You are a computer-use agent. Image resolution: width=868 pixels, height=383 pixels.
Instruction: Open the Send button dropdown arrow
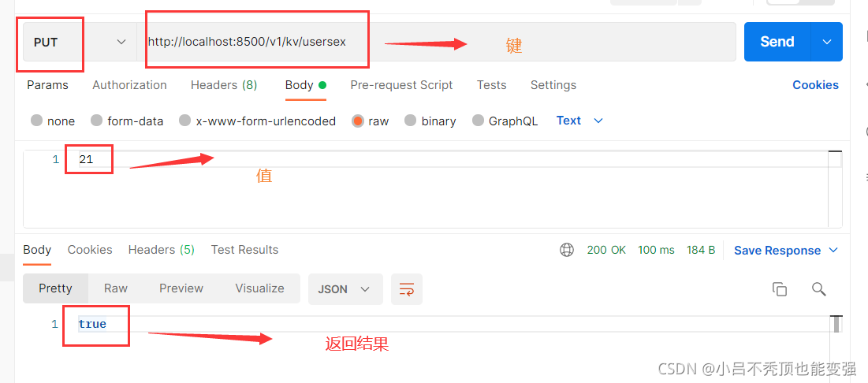click(x=827, y=42)
